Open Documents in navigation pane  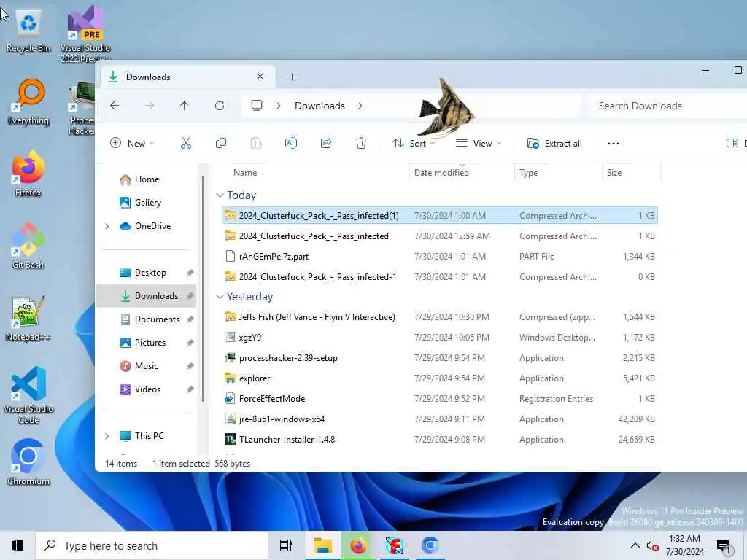click(157, 319)
